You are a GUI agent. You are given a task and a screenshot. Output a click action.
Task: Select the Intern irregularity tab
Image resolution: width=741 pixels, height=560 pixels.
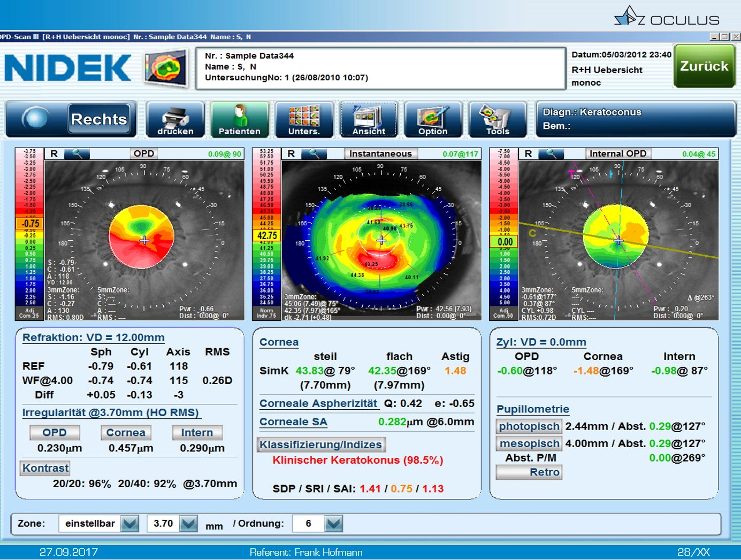tap(197, 433)
